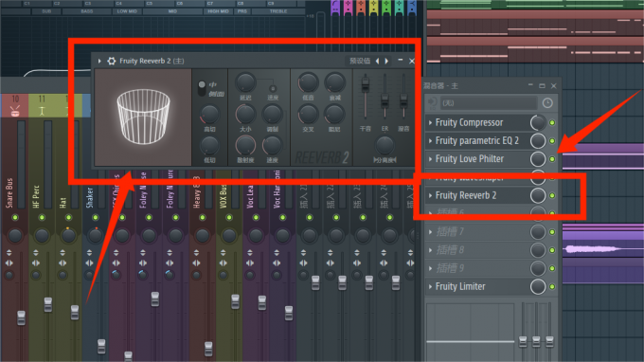
Task: Select mixer track 11 cymbal icon
Action: point(42,111)
